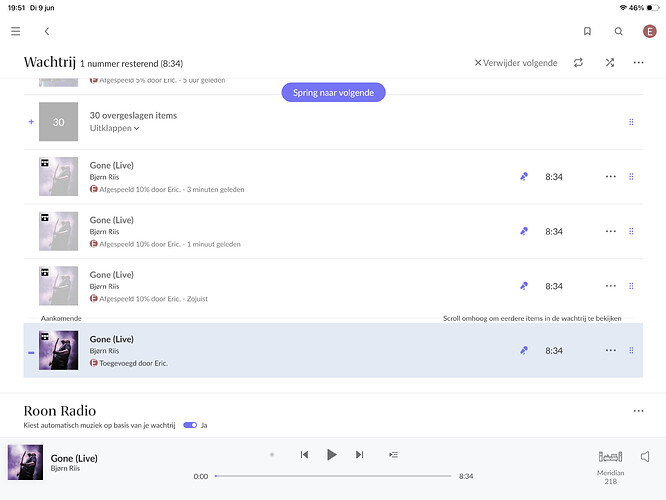Open Roon Radio three-dot menu
Viewport: 666px width, 500px height.
(x=638, y=411)
